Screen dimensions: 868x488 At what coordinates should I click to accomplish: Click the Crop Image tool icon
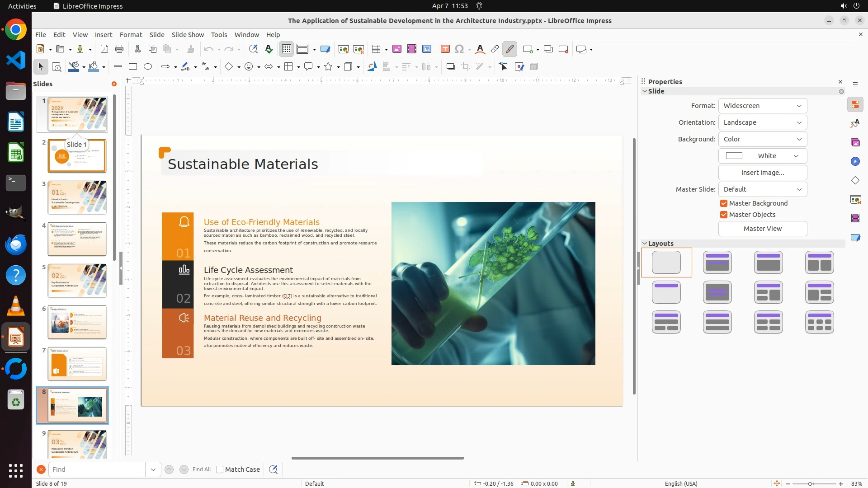466,67
